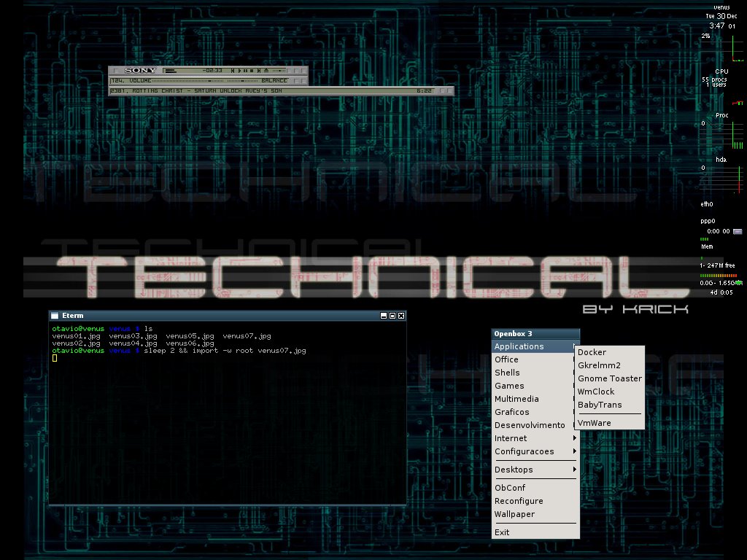Viewport: 747px width, 560px height.
Task: Stop playback in the Sony player
Action: point(252,71)
